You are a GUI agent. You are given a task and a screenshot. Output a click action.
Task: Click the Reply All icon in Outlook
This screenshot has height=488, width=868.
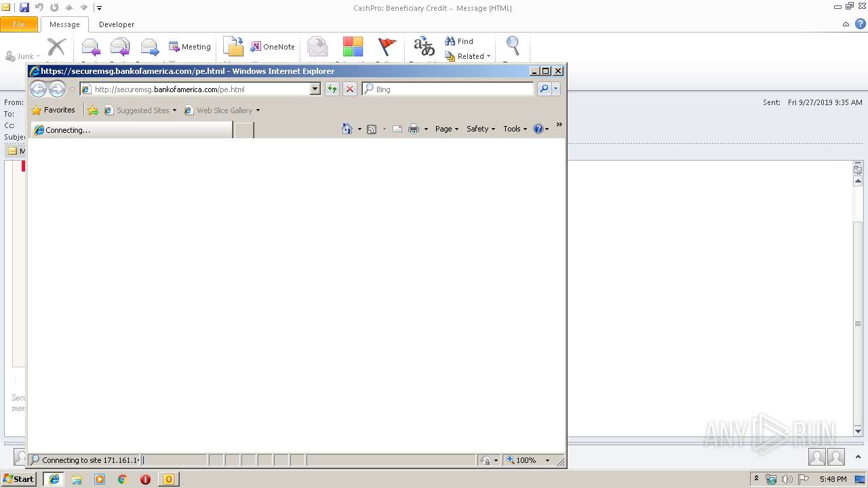click(x=119, y=47)
